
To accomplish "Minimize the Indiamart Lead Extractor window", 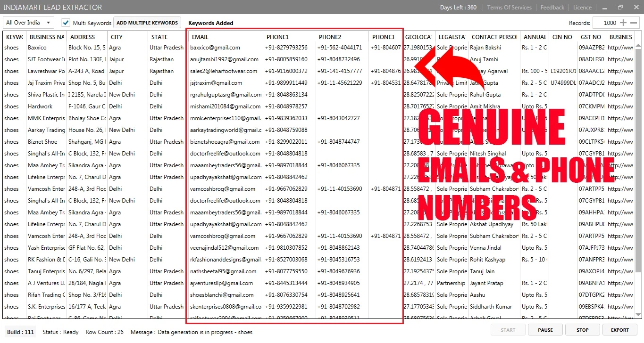I will coord(604,8).
